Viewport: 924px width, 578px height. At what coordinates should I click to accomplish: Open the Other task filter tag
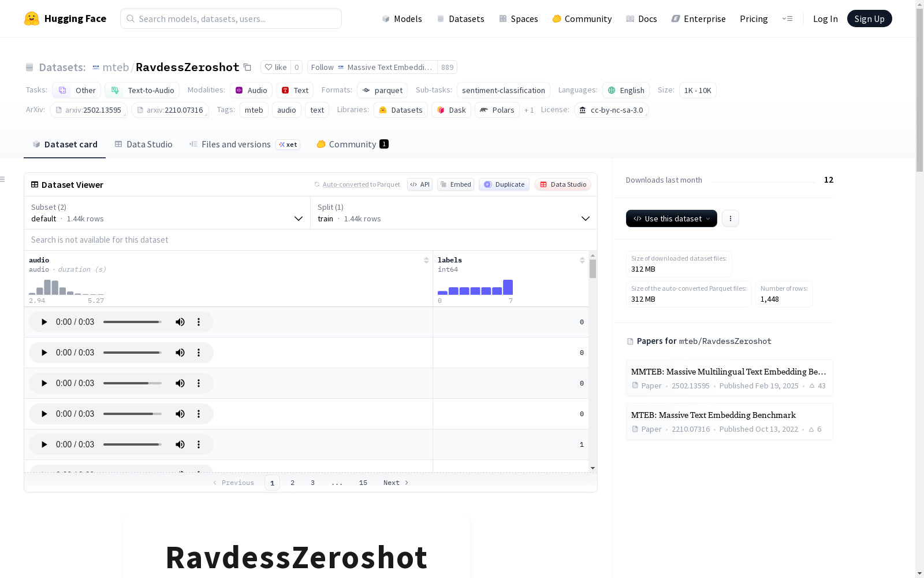(x=77, y=90)
